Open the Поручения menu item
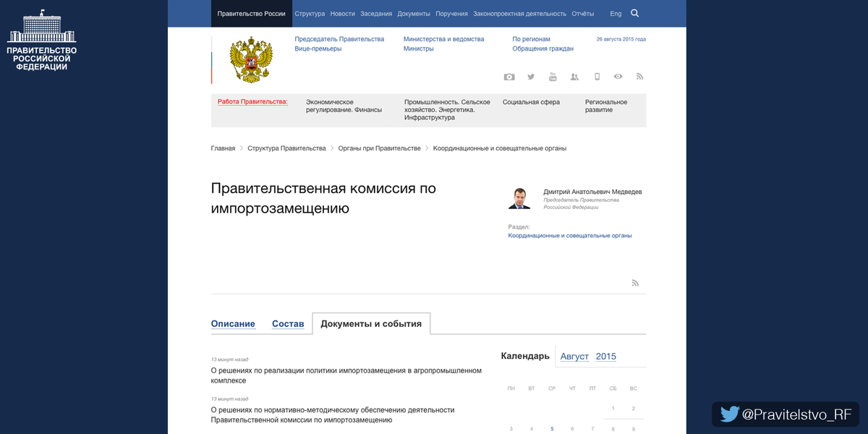 point(452,14)
